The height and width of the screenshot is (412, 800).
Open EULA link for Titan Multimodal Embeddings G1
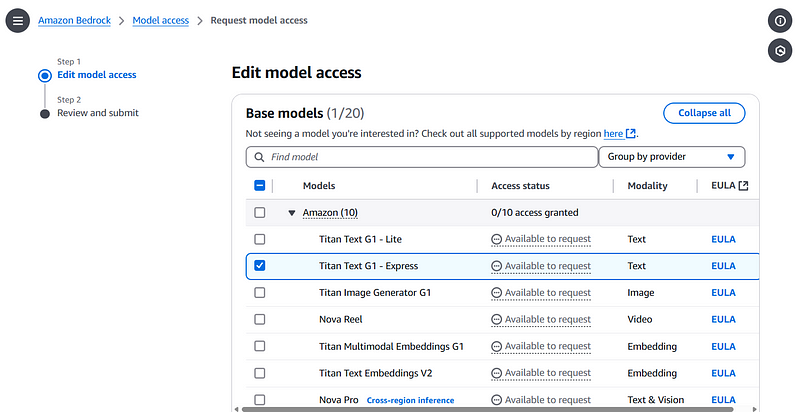pyautogui.click(x=723, y=347)
